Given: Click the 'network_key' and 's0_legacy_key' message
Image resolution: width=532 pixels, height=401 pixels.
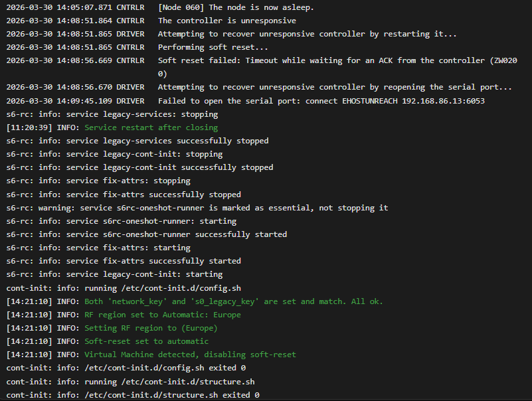Looking at the screenshot, I should click(234, 301).
